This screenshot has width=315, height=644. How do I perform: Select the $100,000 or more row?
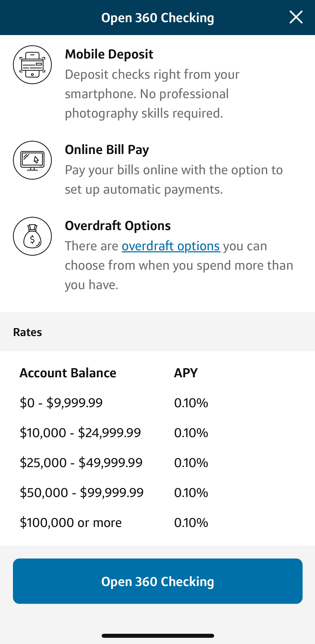coord(157,523)
